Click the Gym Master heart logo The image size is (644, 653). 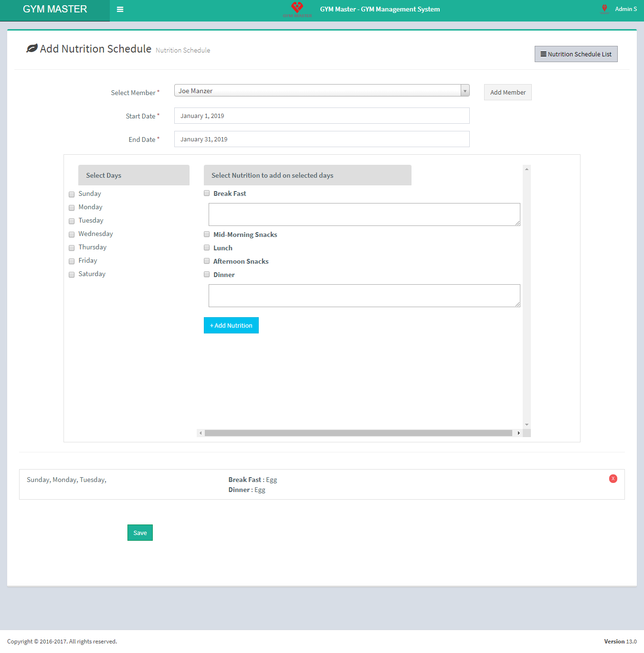(297, 8)
